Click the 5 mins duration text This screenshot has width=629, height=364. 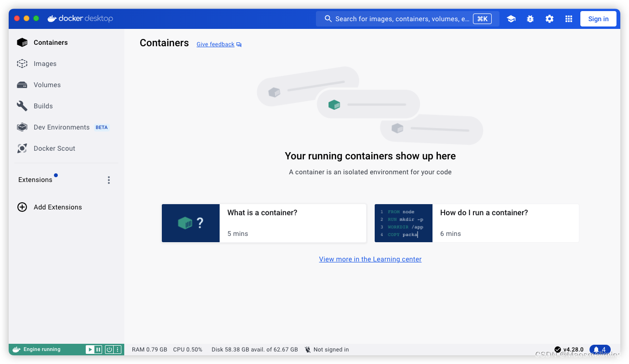[238, 234]
